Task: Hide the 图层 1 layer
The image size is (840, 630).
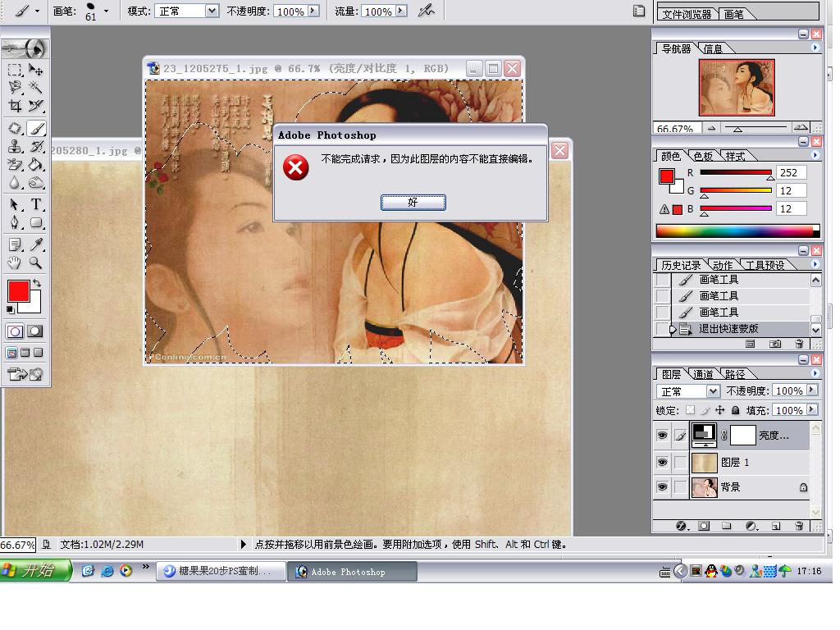Action: point(663,462)
